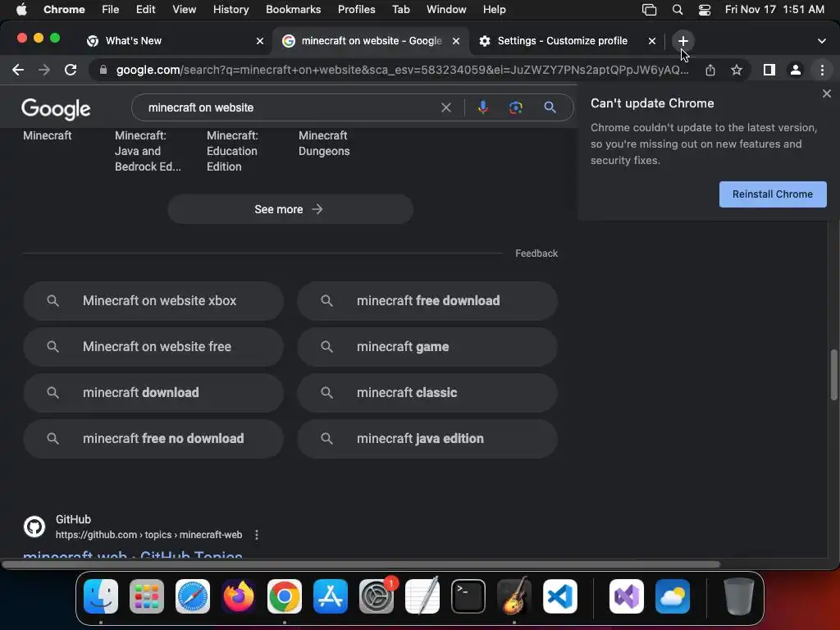Open Visual Studio from the dock
Image resolution: width=840 pixels, height=630 pixels.
point(626,596)
